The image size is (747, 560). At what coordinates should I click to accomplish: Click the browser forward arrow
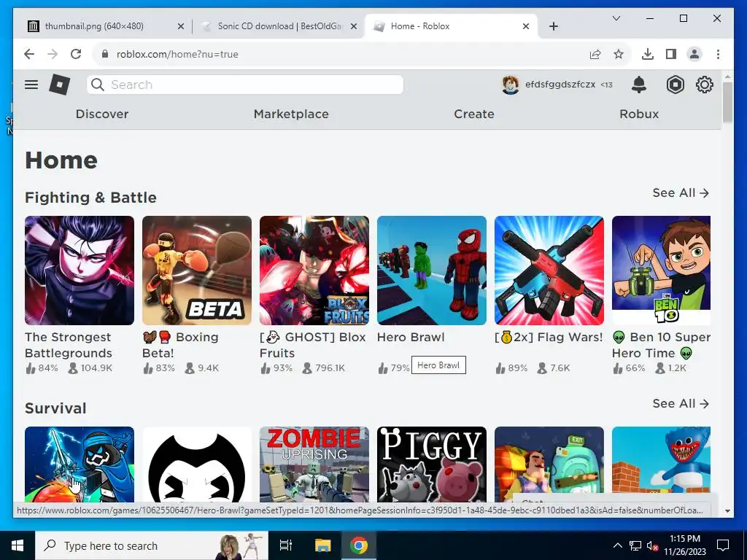point(53,54)
